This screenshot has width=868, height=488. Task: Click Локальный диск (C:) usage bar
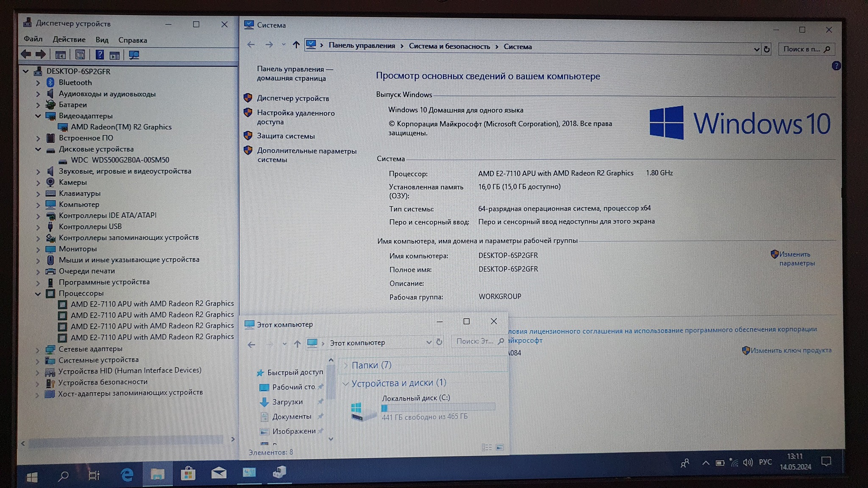coord(438,408)
